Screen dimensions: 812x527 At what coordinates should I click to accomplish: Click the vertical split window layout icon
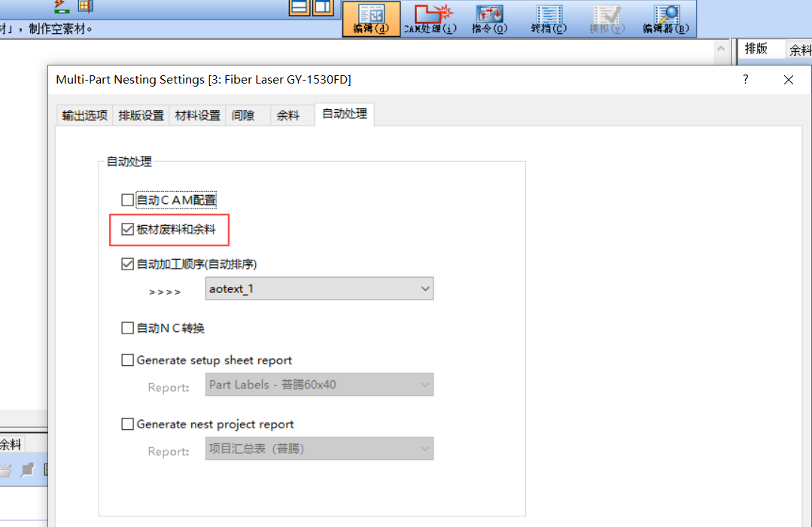tap(323, 8)
